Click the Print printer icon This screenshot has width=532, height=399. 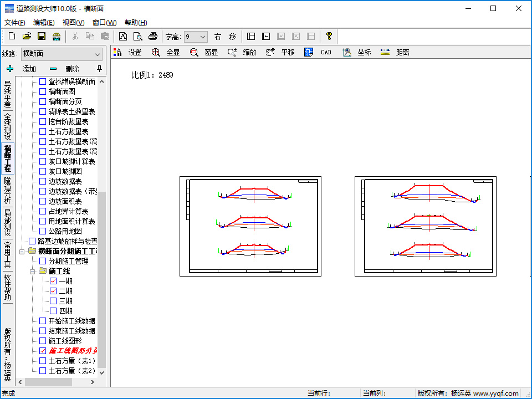[x=153, y=36]
